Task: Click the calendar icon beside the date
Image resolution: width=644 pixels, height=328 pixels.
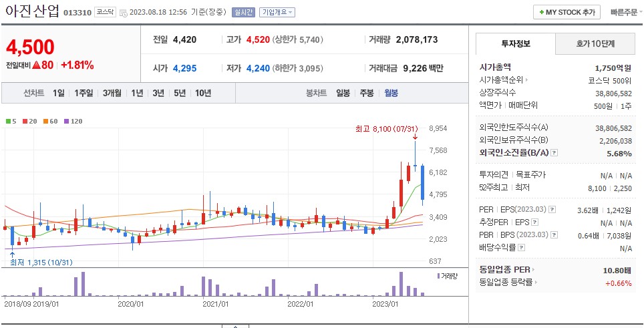Action: pos(124,13)
